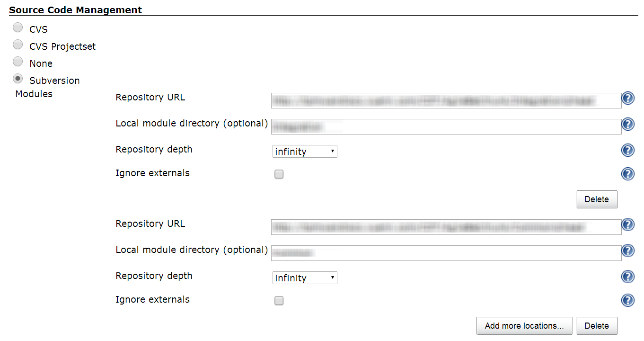Open help for second Repository depth

(x=627, y=277)
